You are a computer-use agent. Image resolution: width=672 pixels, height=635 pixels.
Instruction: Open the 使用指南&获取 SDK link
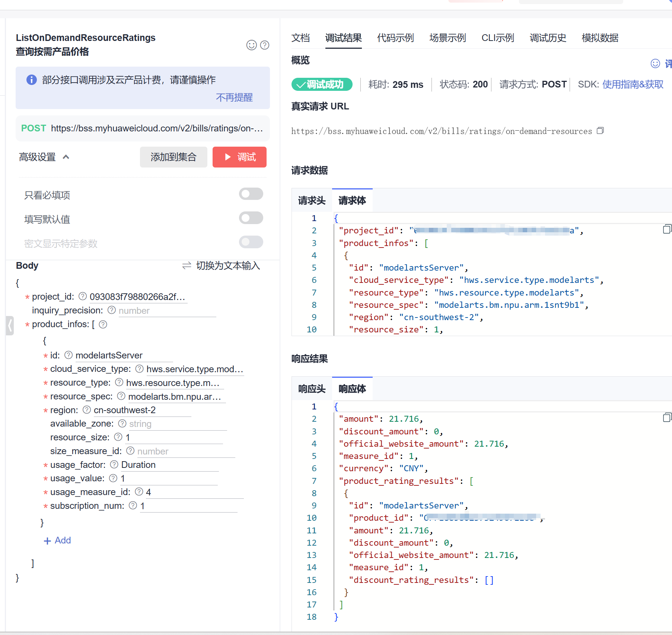point(633,84)
